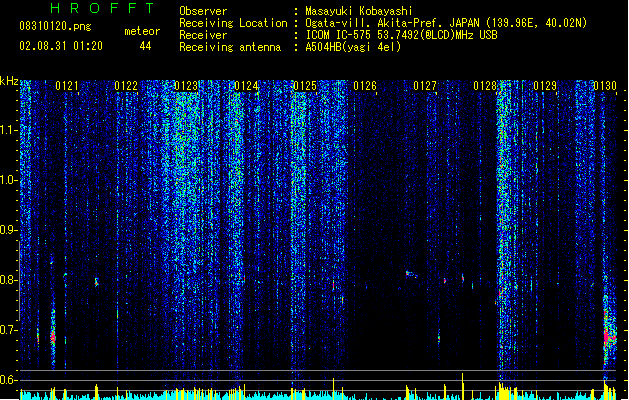Click the 0124 time marker

coord(246,86)
